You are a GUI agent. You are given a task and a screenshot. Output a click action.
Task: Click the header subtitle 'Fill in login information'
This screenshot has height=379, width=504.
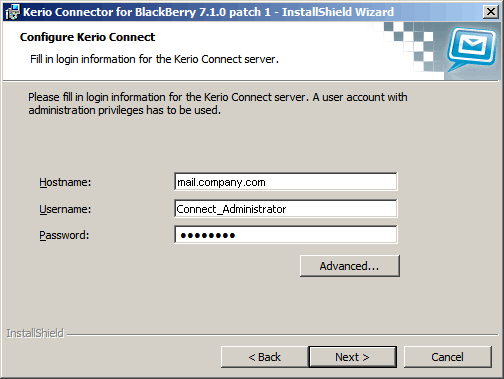[154, 59]
